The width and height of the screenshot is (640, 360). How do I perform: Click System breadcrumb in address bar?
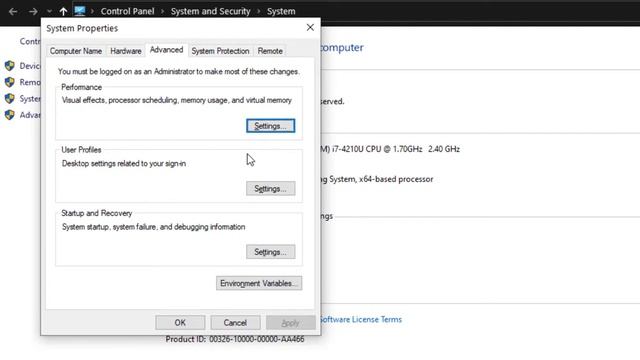(x=281, y=11)
